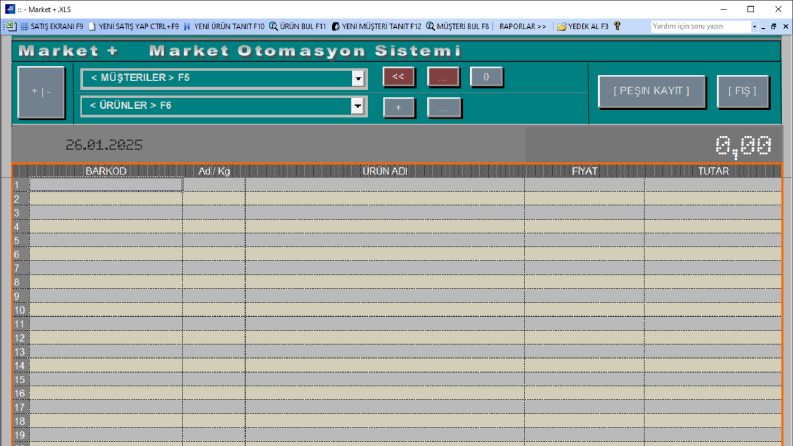Open the RAPORLAR >> menu
Image resolution: width=793 pixels, height=446 pixels.
pos(522,26)
